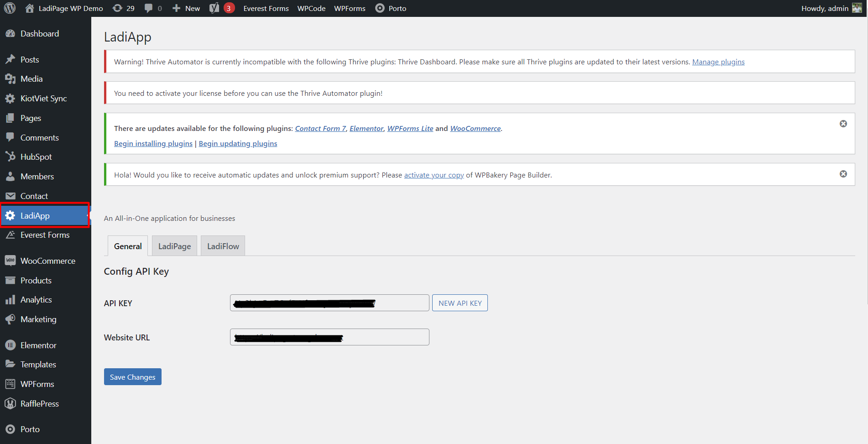Click the Save Changes button
This screenshot has width=868, height=444.
[132, 377]
